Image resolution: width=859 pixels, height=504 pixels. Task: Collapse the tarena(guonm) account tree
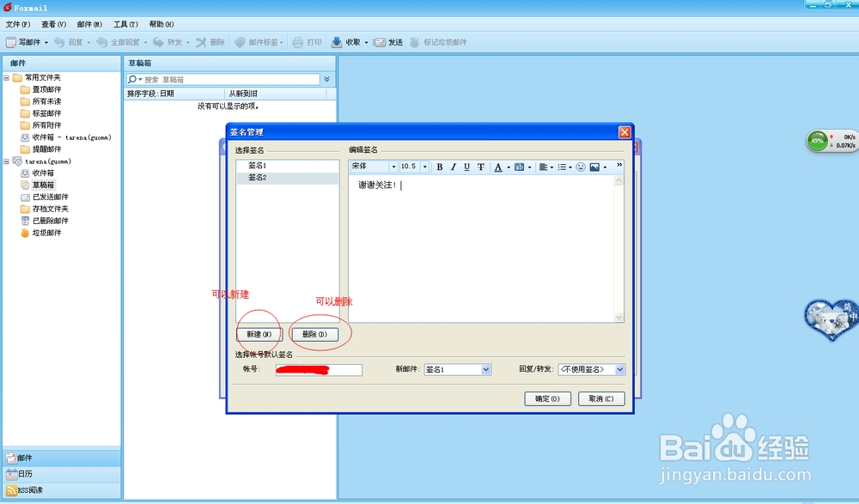pos(8,161)
